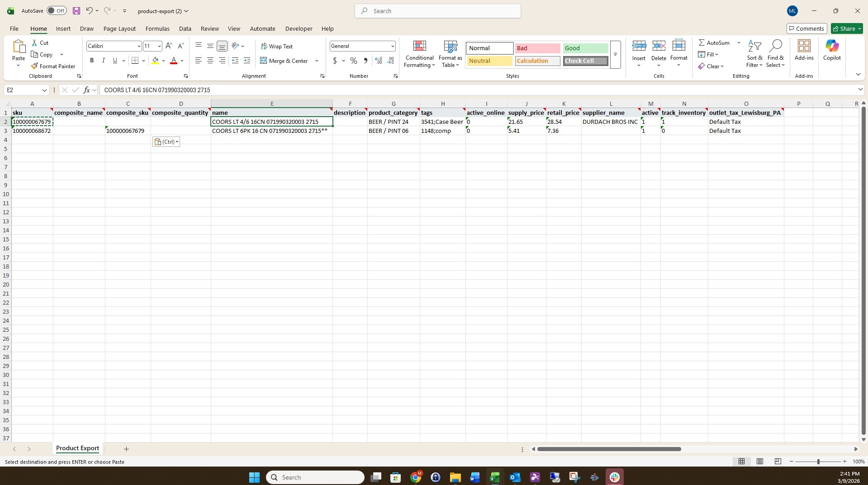Switch to Page Break Preview icon
The height and width of the screenshot is (485, 868).
point(778,461)
